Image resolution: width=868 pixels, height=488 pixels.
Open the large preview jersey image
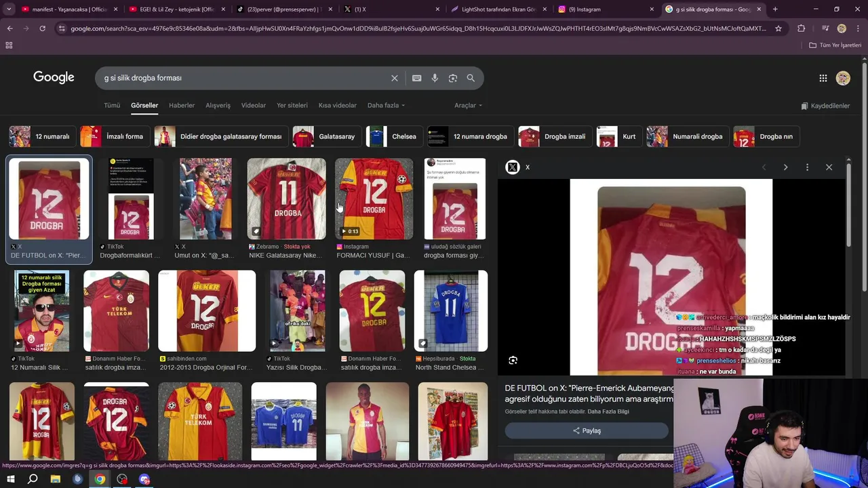tap(671, 277)
